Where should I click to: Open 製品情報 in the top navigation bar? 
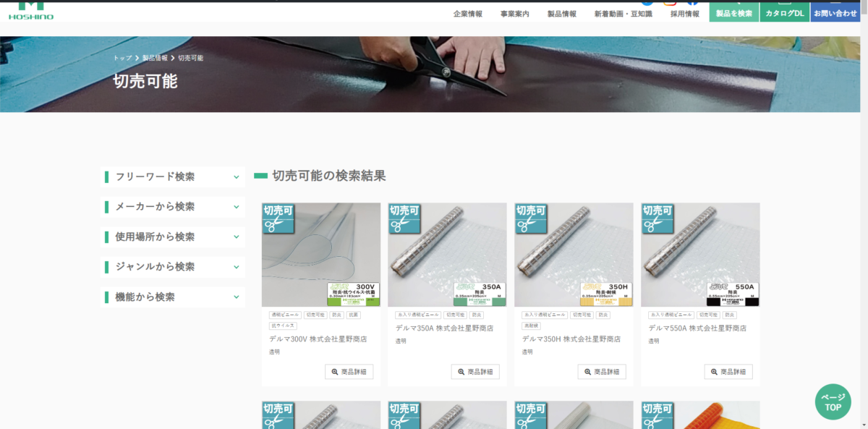point(562,14)
